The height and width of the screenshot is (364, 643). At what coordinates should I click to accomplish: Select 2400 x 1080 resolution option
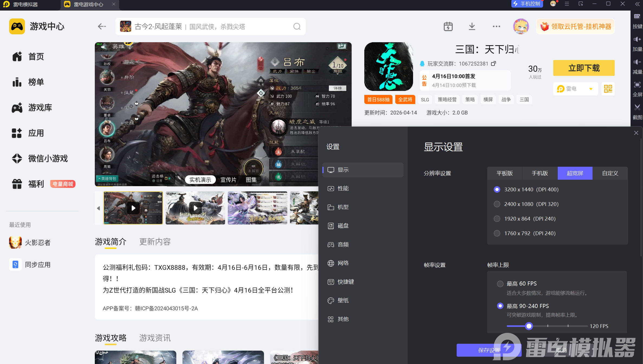[497, 204]
